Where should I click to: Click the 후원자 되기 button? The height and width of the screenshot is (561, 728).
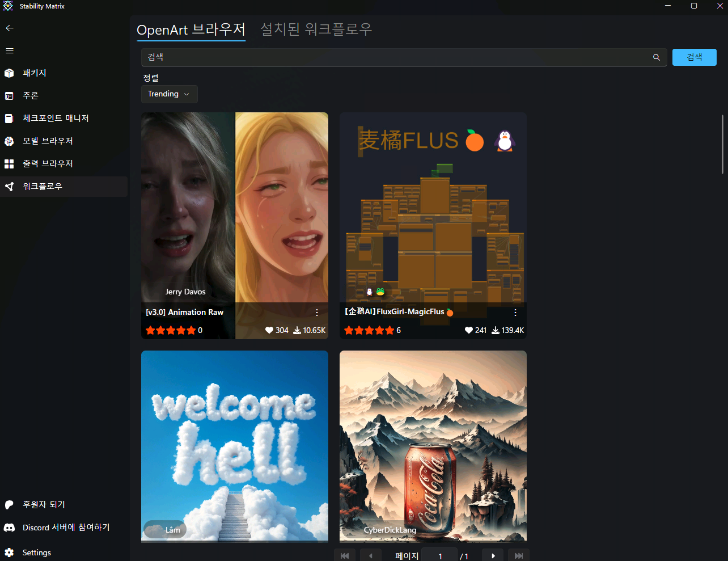pyautogui.click(x=44, y=505)
